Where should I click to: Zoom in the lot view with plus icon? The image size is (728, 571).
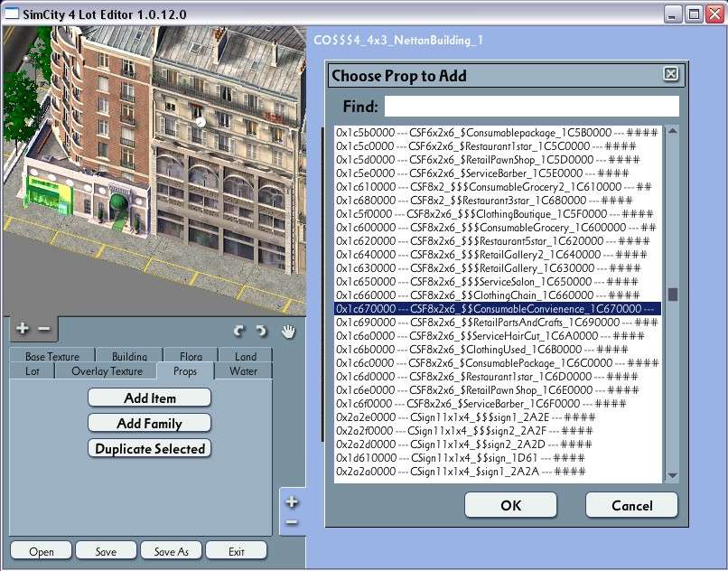point(22,329)
